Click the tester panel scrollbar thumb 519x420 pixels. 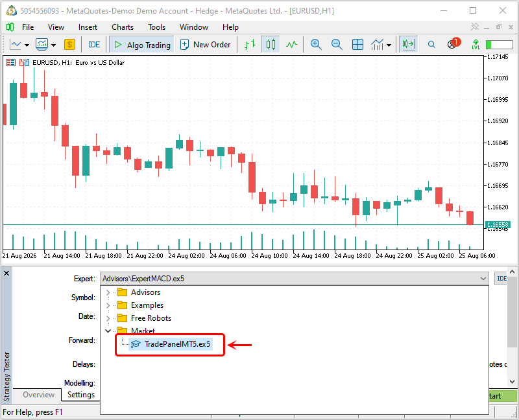(x=512, y=312)
